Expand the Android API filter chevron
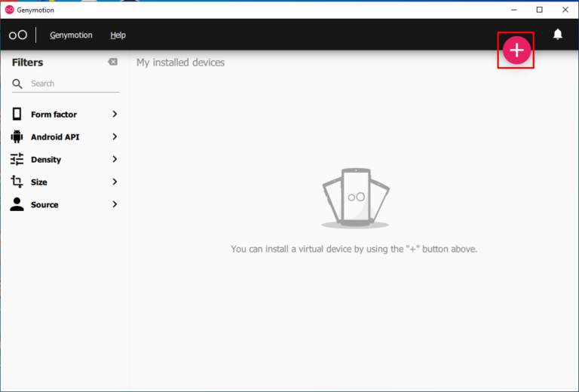 tap(115, 136)
